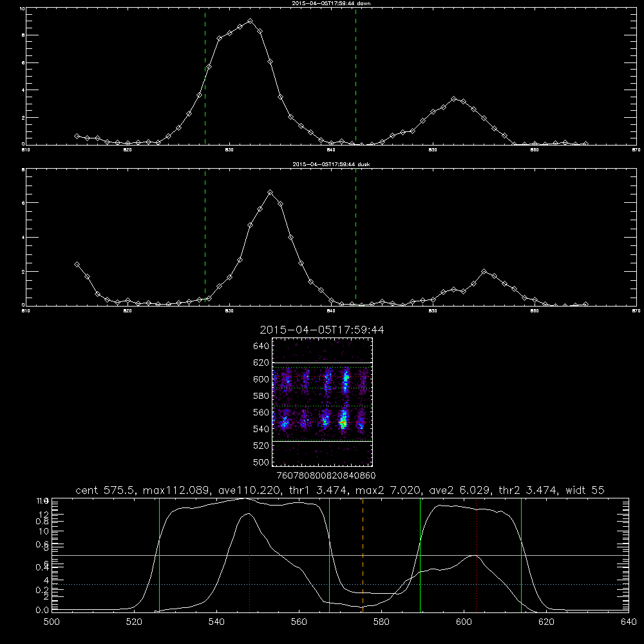Click the right green dashed line in the dawn plot
This screenshot has width=644, height=644.
[355, 77]
